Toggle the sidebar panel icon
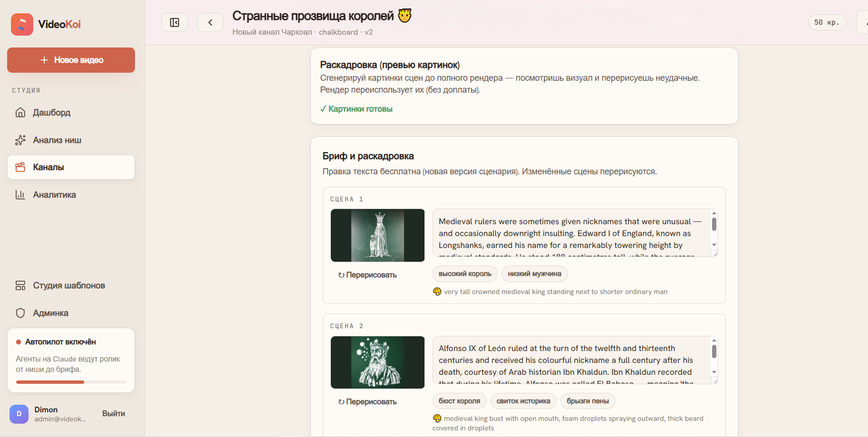The width and height of the screenshot is (868, 437). point(174,22)
